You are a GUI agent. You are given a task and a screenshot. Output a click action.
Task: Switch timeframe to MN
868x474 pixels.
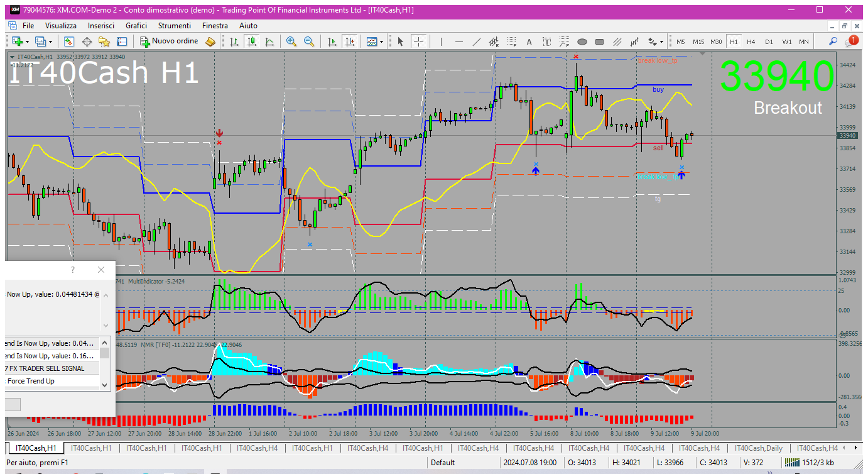[x=804, y=41]
